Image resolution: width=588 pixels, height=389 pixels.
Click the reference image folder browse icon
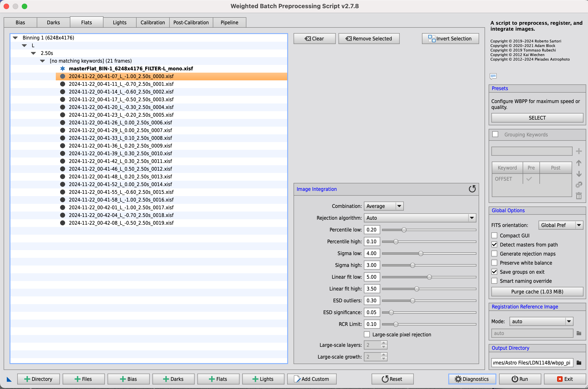pos(579,333)
